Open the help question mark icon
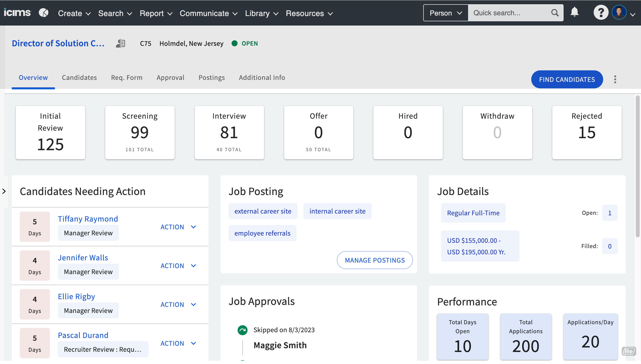This screenshot has width=641, height=364. [x=601, y=13]
